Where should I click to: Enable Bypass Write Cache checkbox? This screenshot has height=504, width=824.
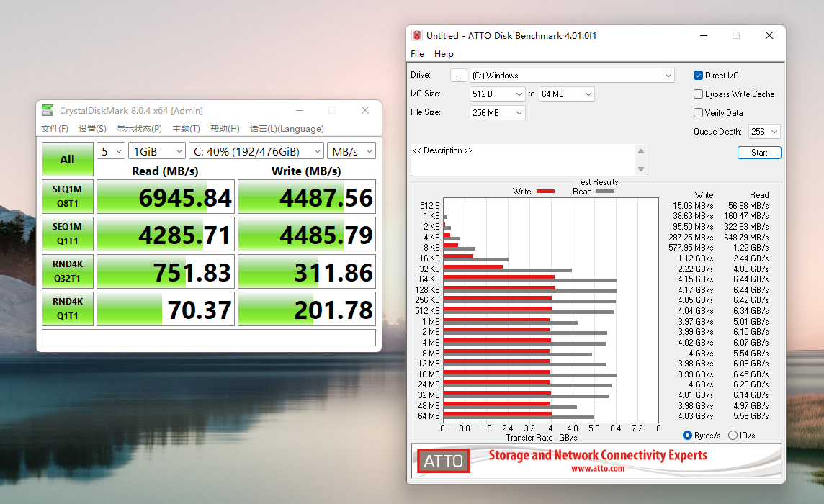[x=699, y=94]
